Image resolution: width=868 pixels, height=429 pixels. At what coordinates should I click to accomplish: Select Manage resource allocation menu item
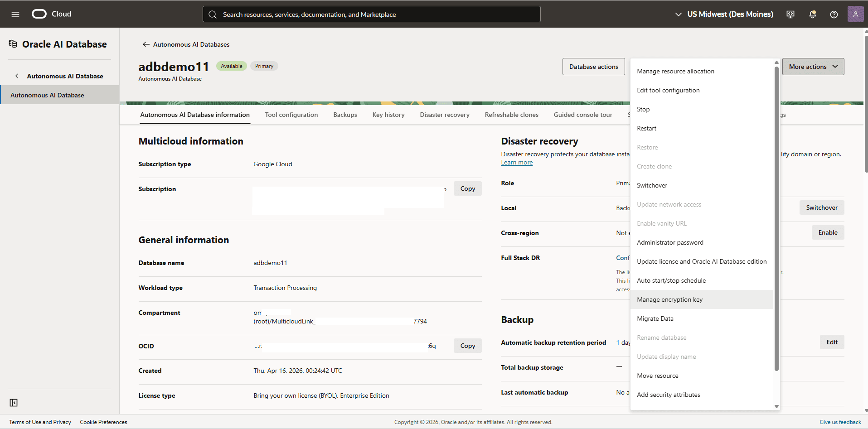(x=702, y=71)
